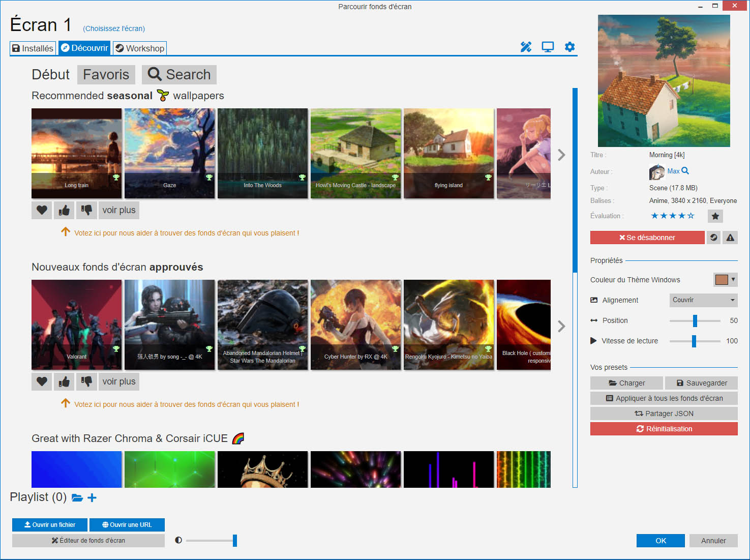Confirm with the OK button
The image size is (750, 560).
tap(661, 541)
